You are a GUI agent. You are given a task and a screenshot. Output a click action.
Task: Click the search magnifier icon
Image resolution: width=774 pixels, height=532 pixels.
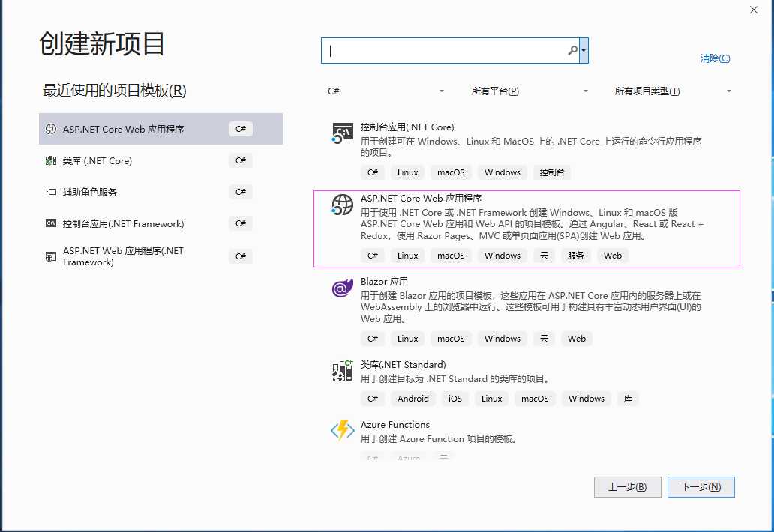point(572,50)
